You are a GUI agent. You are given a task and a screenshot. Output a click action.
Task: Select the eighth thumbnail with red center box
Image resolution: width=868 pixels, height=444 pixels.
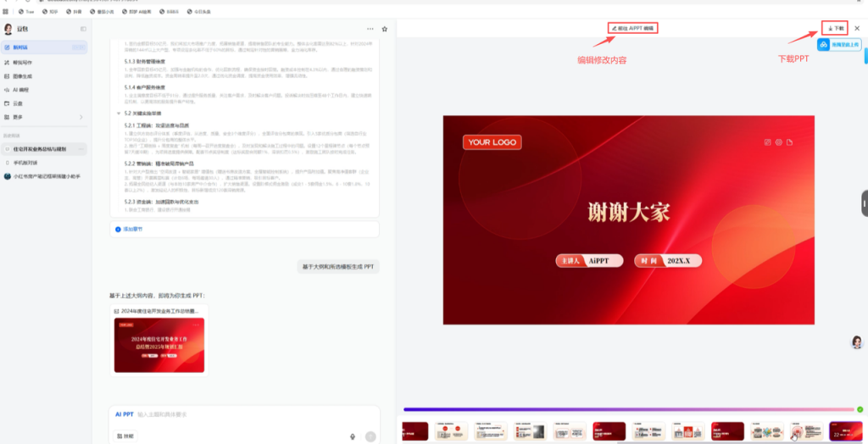click(x=688, y=431)
